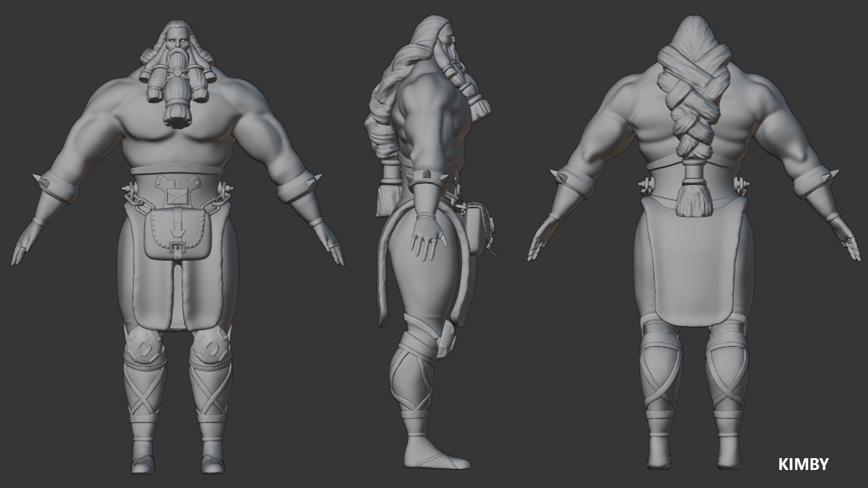The height and width of the screenshot is (488, 868).
Task: Select the front view of the character model
Action: point(178,246)
